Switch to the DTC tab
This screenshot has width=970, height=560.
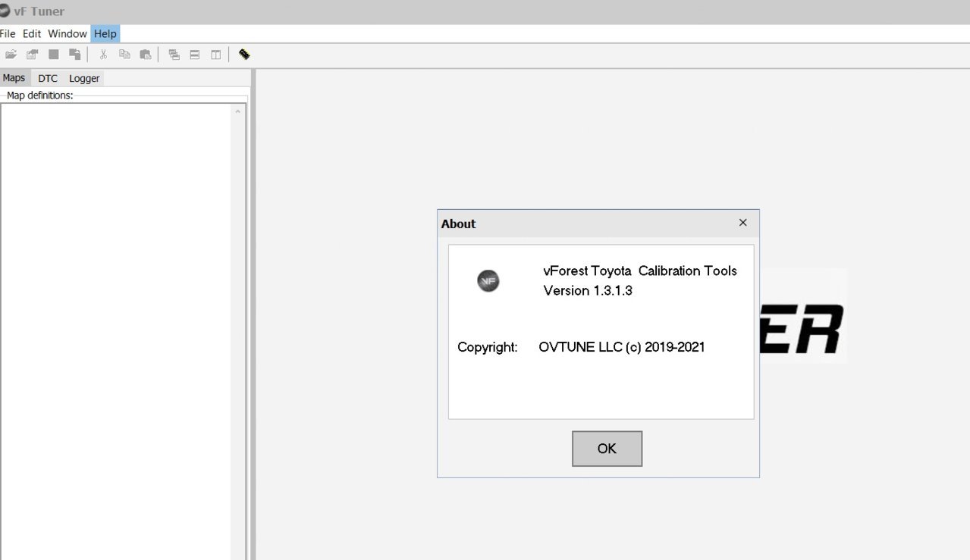48,78
